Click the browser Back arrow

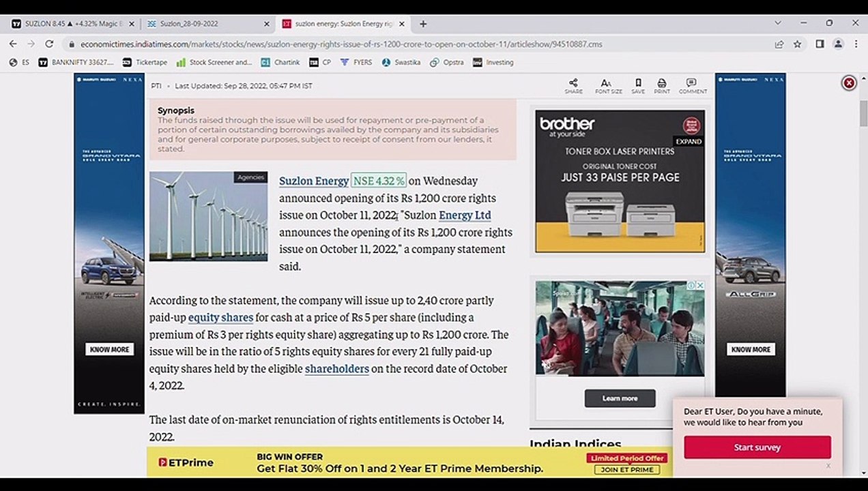pos(13,44)
